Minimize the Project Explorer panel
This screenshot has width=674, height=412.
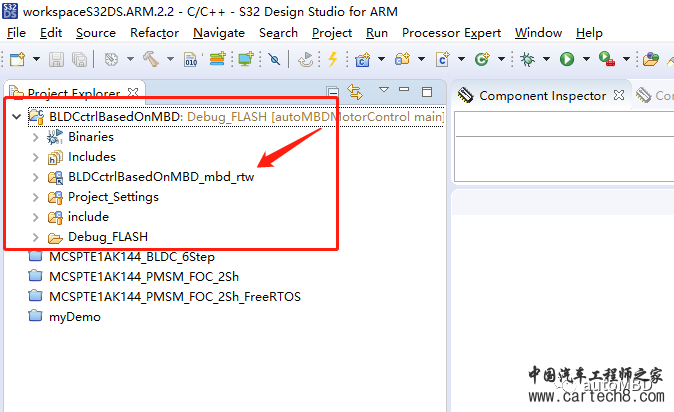tap(404, 89)
